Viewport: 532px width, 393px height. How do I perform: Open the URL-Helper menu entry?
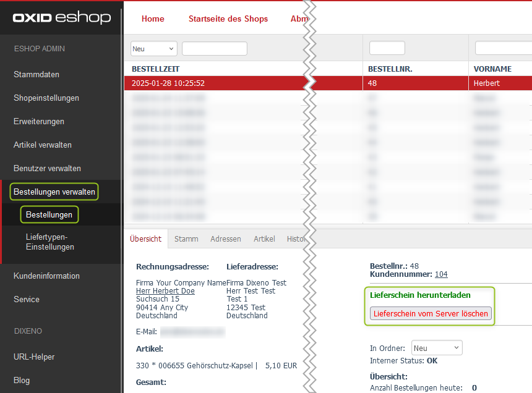[34, 357]
